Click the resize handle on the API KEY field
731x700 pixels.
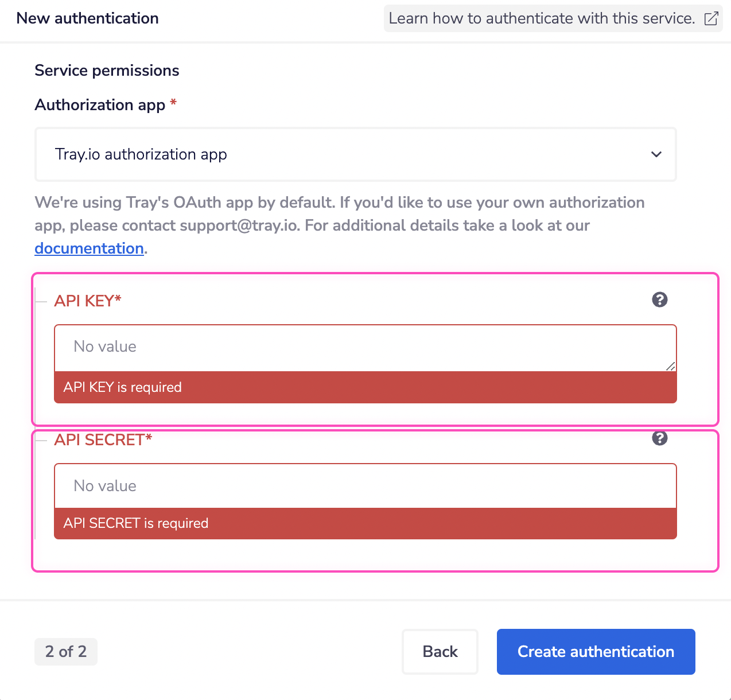point(671,366)
